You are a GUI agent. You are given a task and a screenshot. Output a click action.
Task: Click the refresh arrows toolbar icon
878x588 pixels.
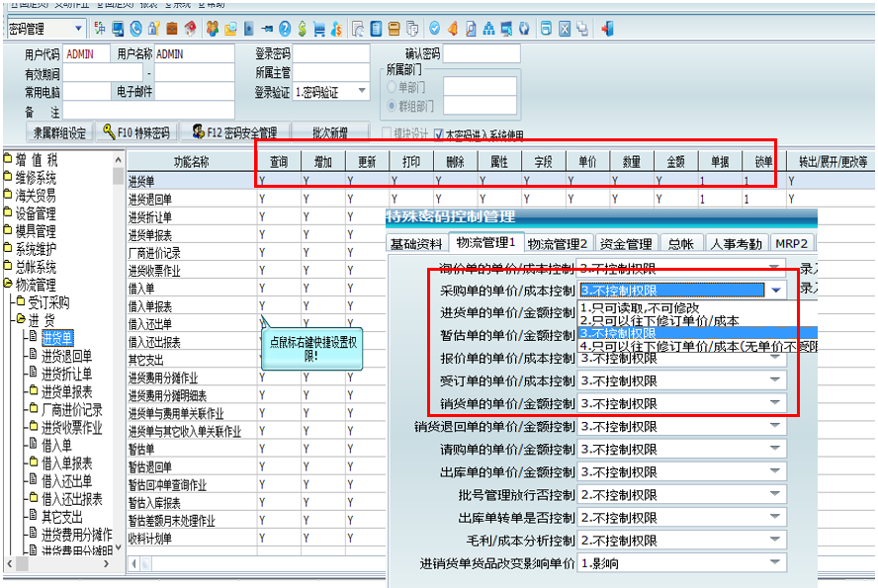click(524, 28)
